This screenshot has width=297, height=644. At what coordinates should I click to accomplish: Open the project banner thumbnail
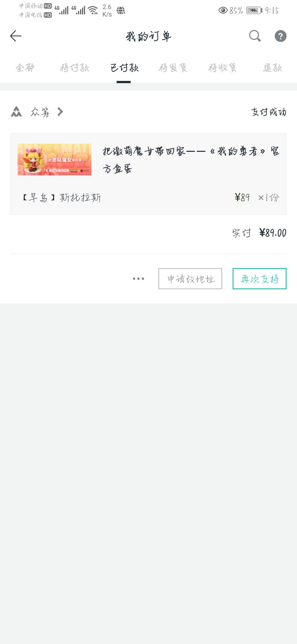click(x=54, y=159)
